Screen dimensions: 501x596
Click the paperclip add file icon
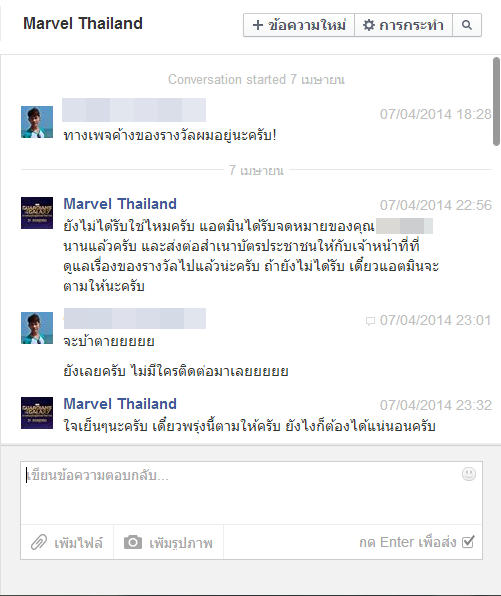[x=39, y=542]
